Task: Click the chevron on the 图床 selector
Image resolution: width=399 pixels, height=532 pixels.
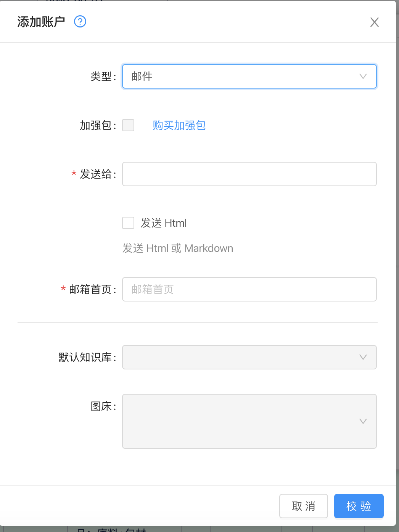Action: tap(363, 421)
